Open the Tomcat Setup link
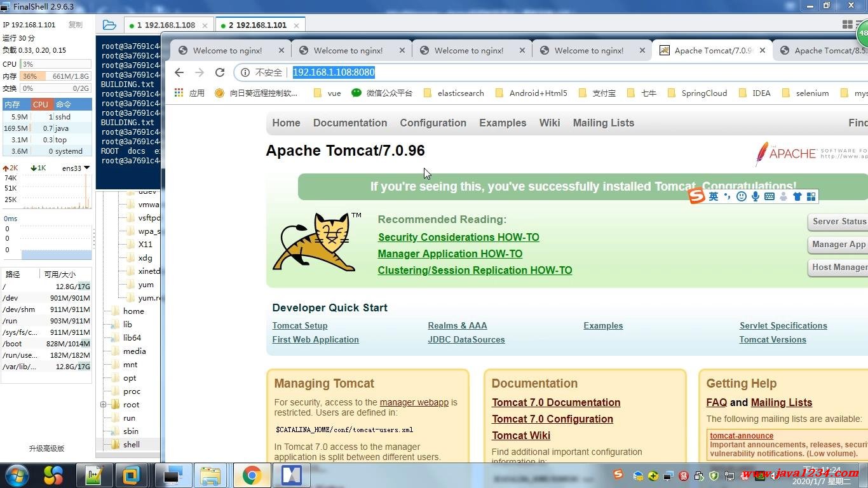The height and width of the screenshot is (488, 868). 300,325
